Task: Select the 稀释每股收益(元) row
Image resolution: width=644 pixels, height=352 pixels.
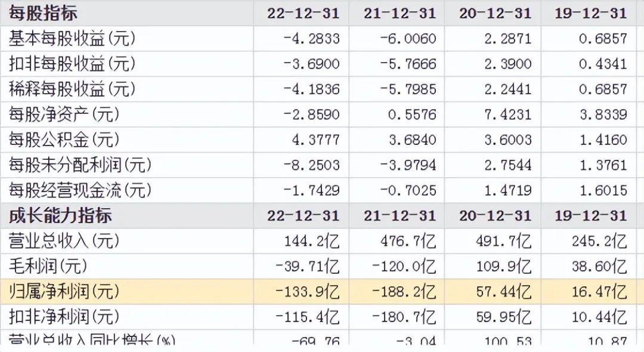Action: point(322,89)
